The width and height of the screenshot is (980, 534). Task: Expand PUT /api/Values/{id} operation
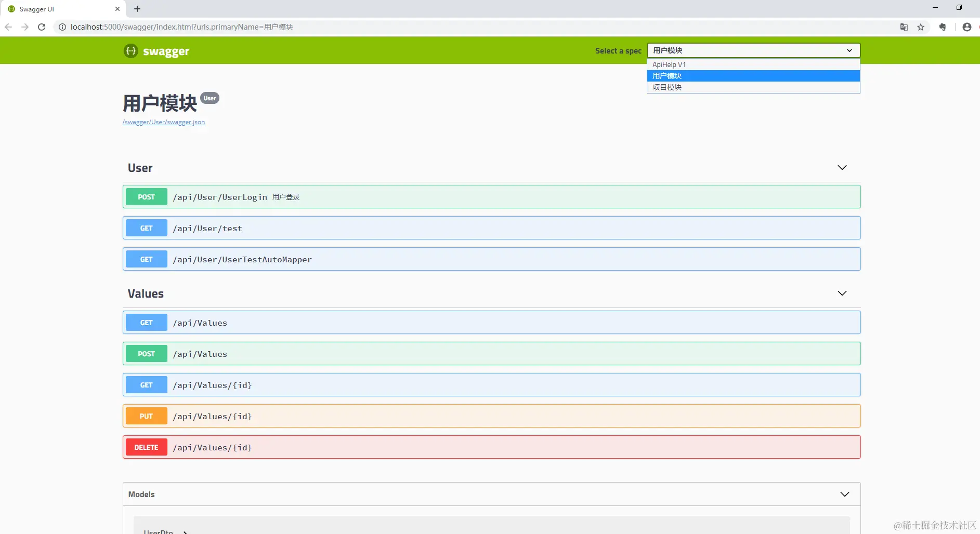coord(492,416)
